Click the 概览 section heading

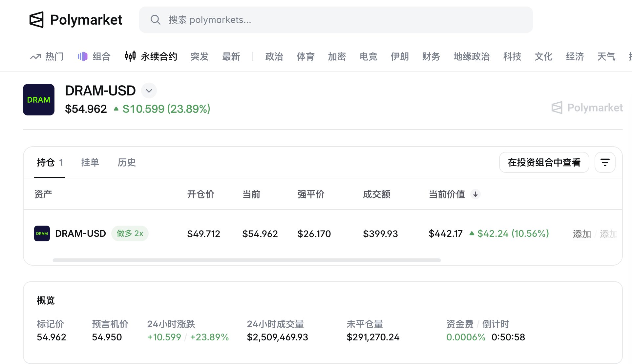coord(46,300)
